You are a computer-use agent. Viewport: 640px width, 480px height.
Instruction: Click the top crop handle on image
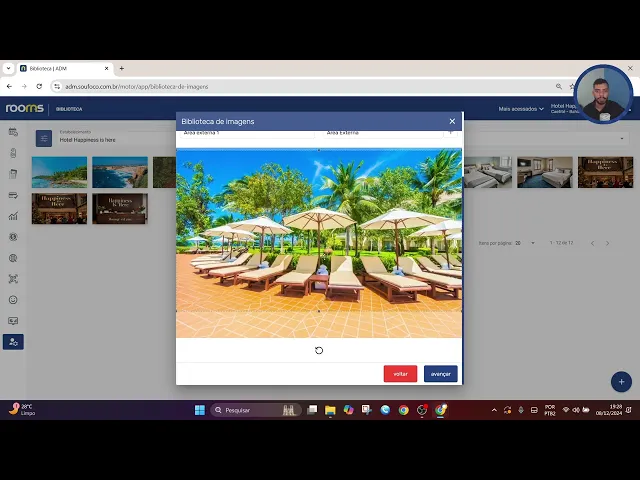coord(319,150)
